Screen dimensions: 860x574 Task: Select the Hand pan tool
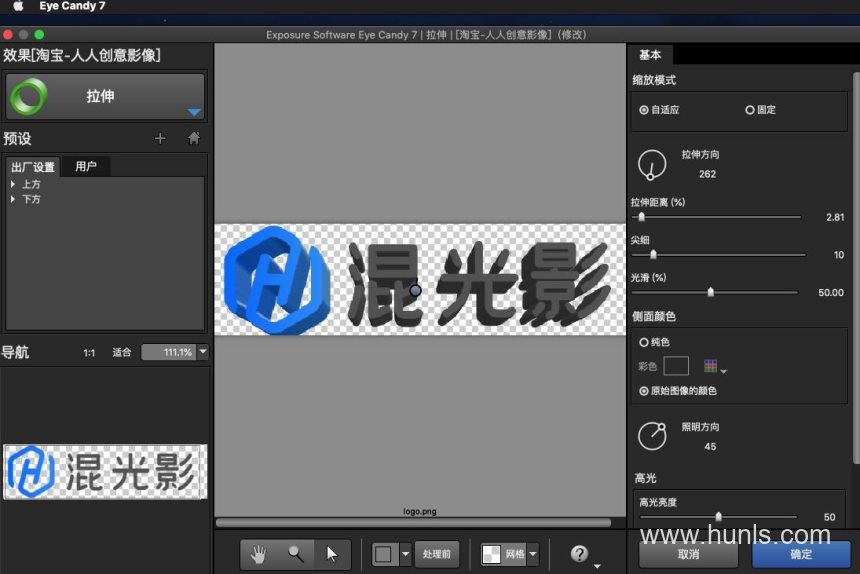click(x=259, y=554)
